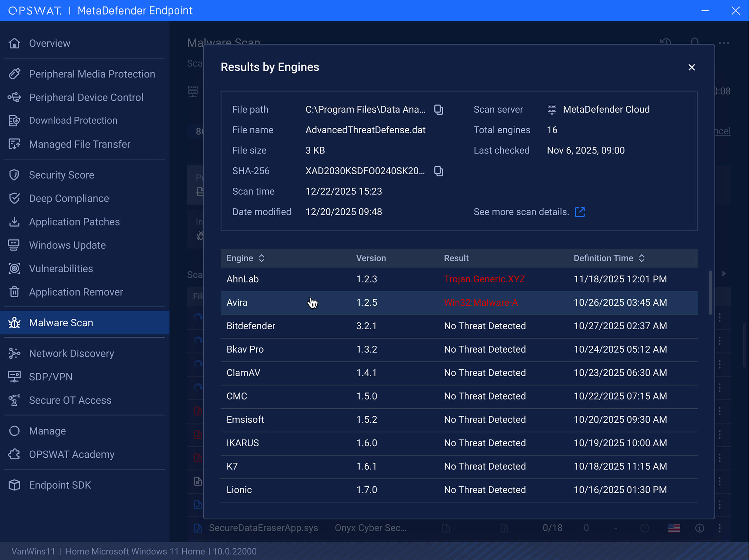This screenshot has width=749, height=560.
Task: Click the engines table vertical scrollbar
Action: pyautogui.click(x=710, y=293)
